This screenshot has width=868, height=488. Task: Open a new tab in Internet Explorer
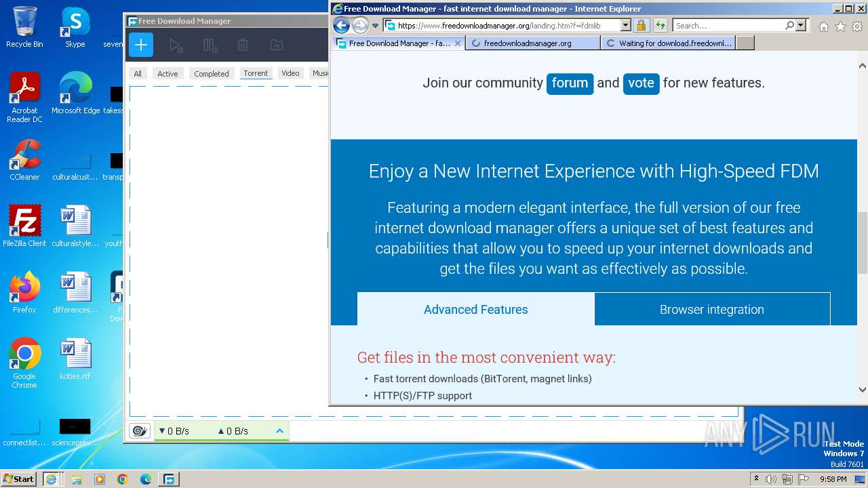[x=745, y=43]
